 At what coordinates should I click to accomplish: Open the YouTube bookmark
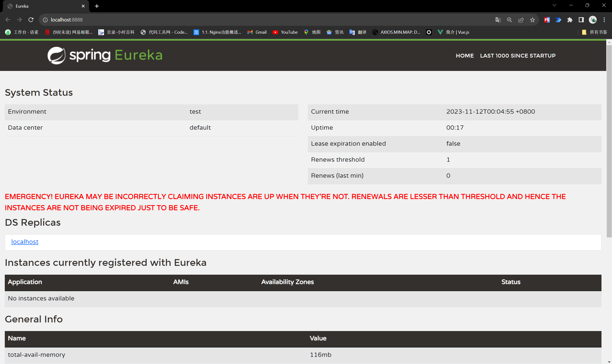[x=285, y=32]
